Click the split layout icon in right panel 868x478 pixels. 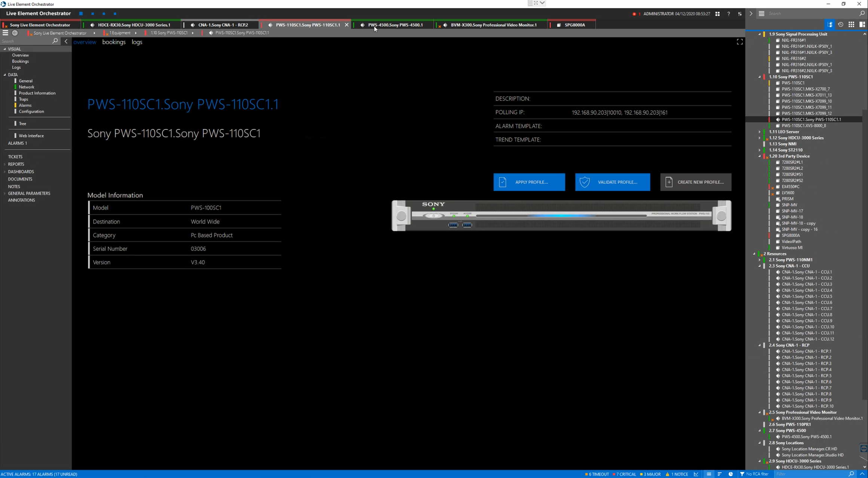(x=862, y=25)
